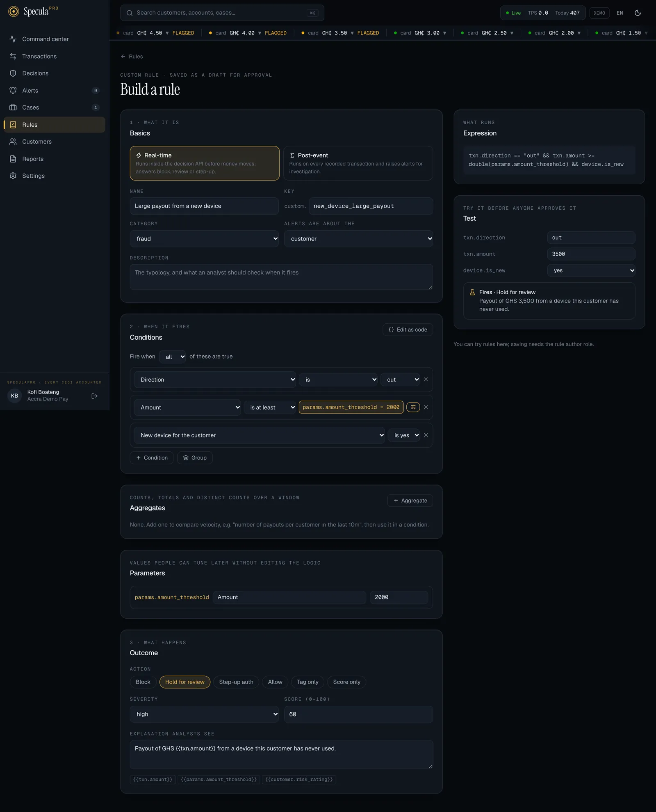
Task: Click the sign-out icon beside Kofi Boateng
Action: pos(94,396)
